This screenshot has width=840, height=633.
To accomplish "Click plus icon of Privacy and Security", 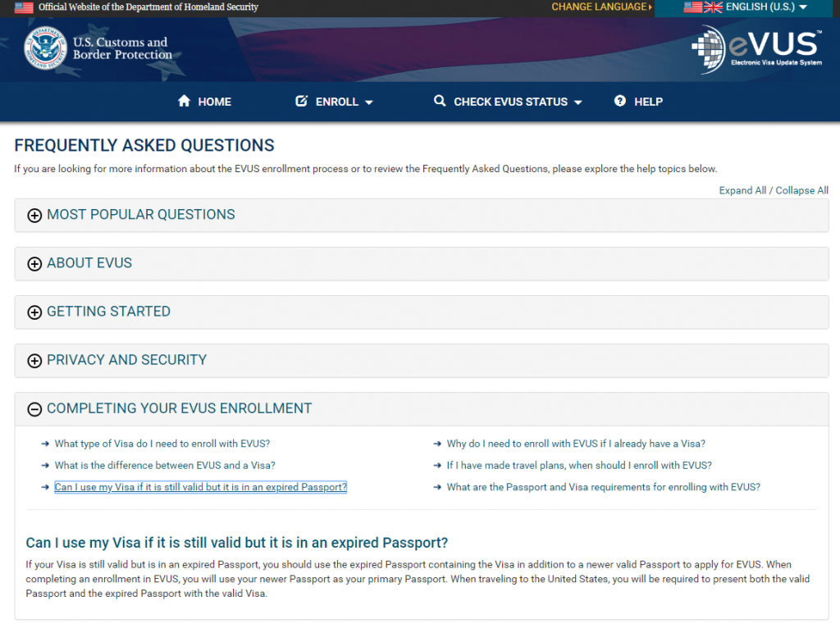I will [34, 361].
